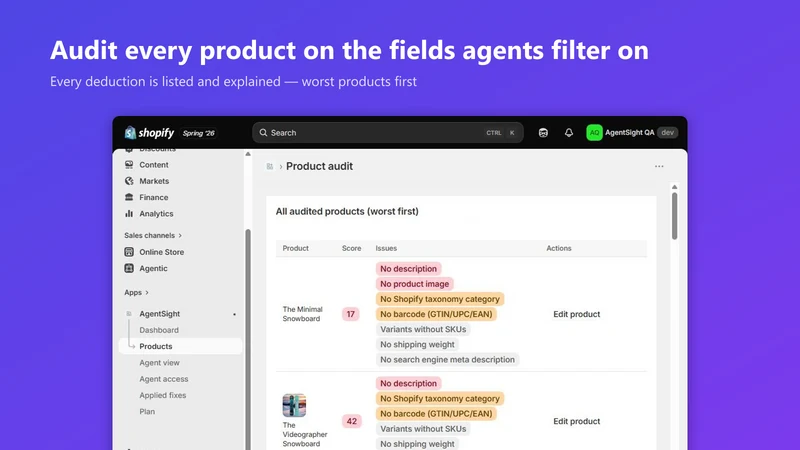Click the pin dot beside AgentSight
The width and height of the screenshot is (800, 450).
point(234,314)
